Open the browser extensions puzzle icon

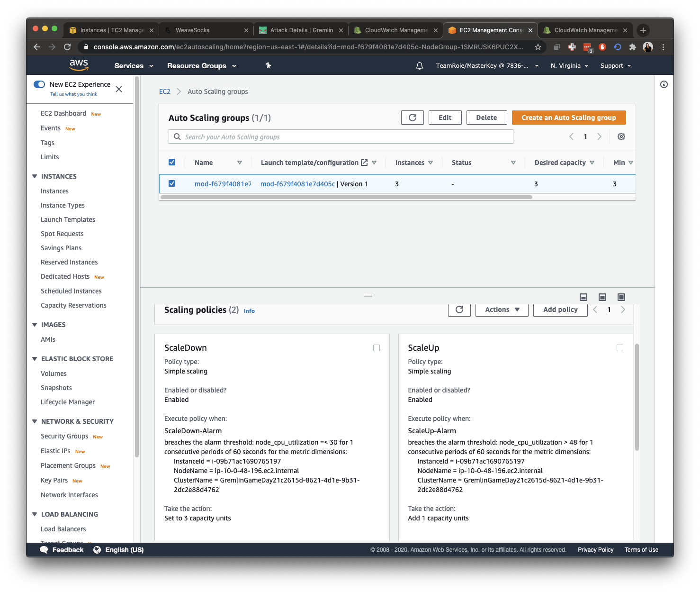tap(632, 47)
